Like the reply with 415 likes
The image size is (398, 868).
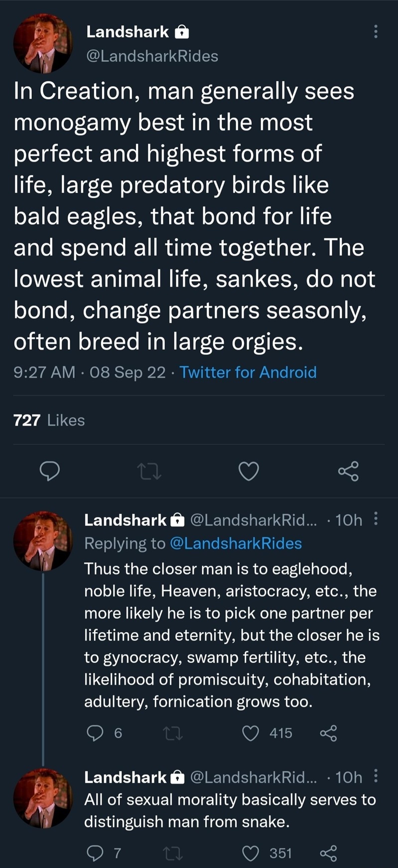point(251,733)
